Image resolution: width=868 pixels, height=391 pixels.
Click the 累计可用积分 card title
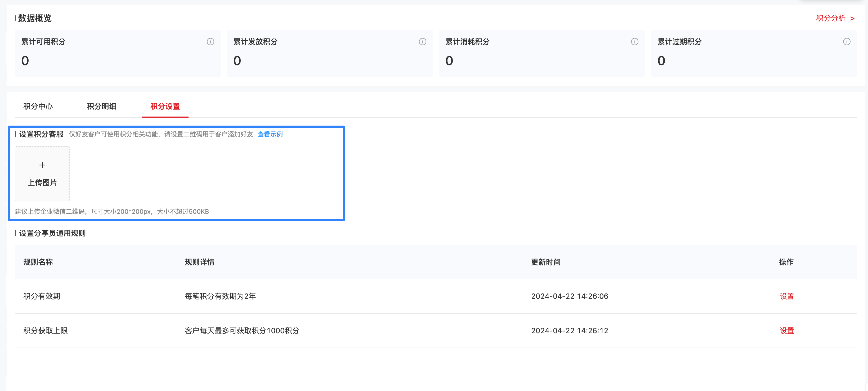click(43, 42)
